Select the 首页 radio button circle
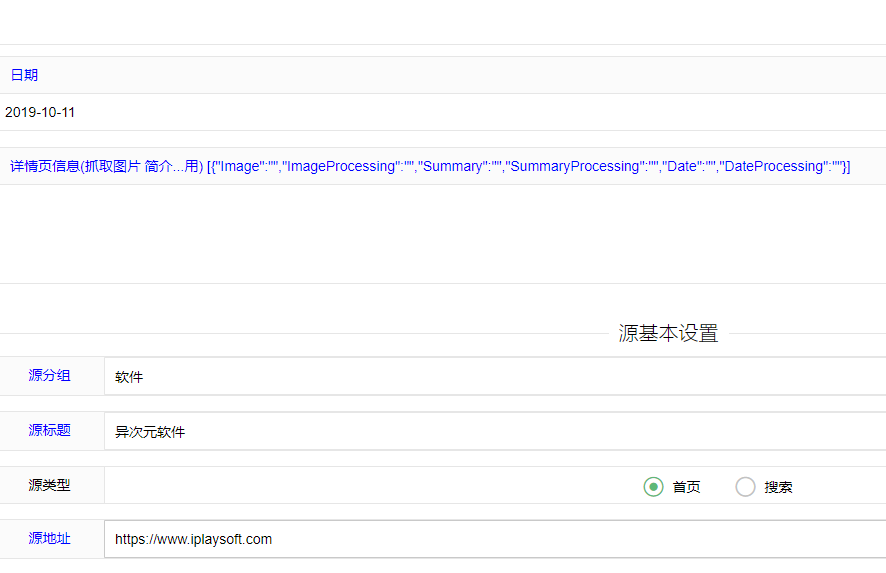 point(653,487)
